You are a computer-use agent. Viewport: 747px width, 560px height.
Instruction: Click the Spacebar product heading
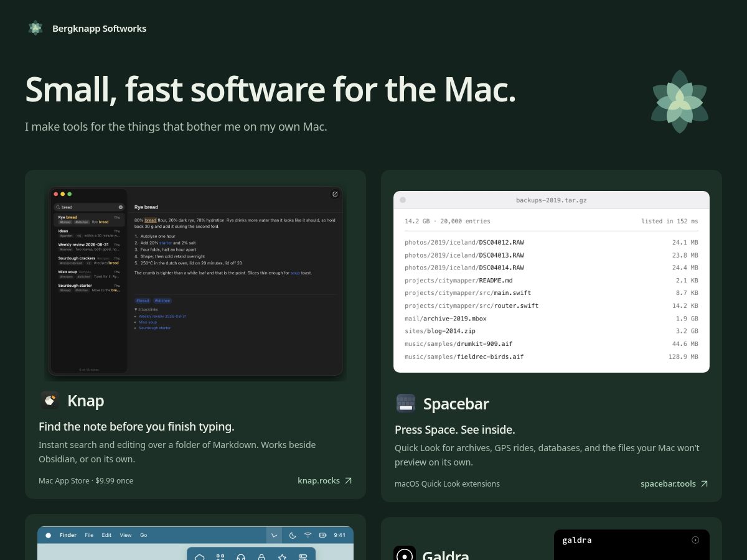pos(456,404)
